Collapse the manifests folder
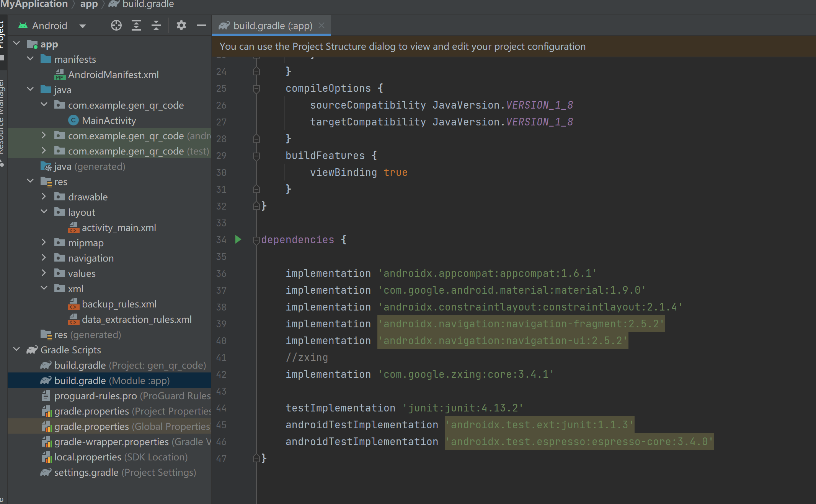 click(x=31, y=59)
